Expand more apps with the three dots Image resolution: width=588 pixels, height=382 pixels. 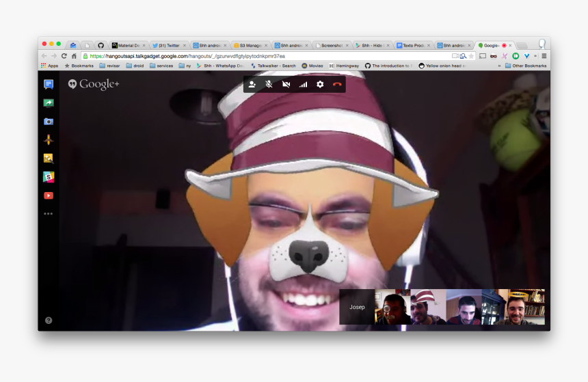click(x=48, y=214)
